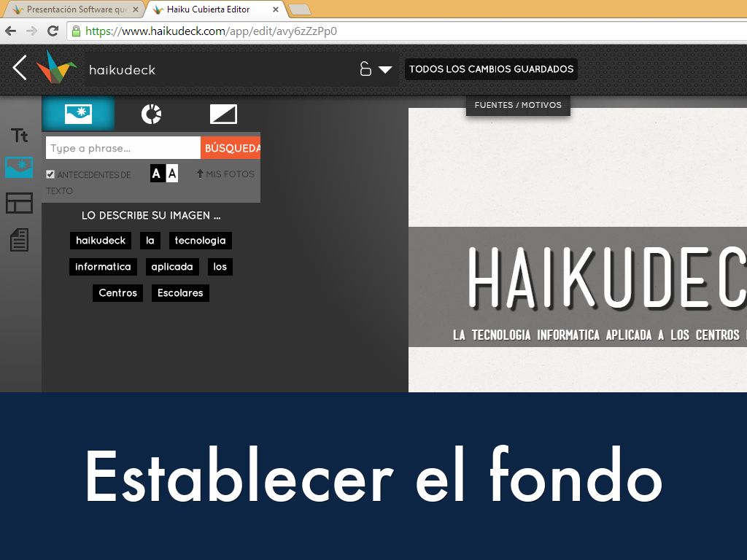Select the 'Escolares' keyword tag
The height and width of the screenshot is (560, 747).
tap(180, 293)
